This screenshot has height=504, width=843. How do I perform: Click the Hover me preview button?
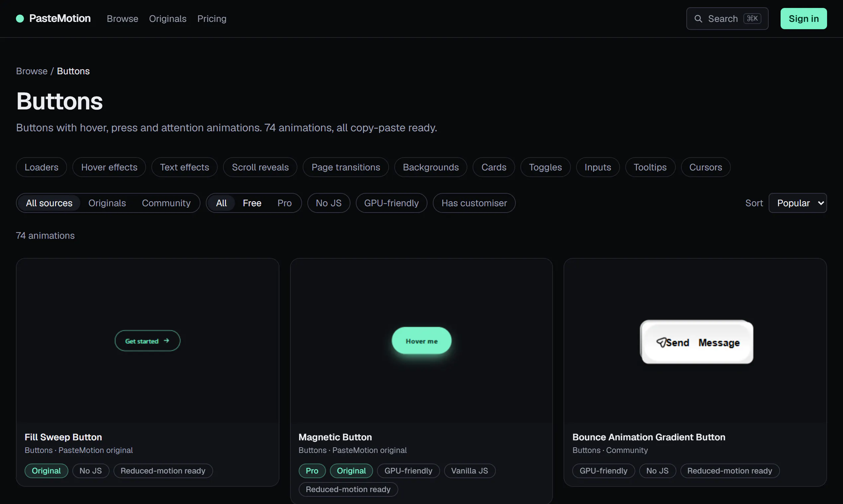pos(421,341)
